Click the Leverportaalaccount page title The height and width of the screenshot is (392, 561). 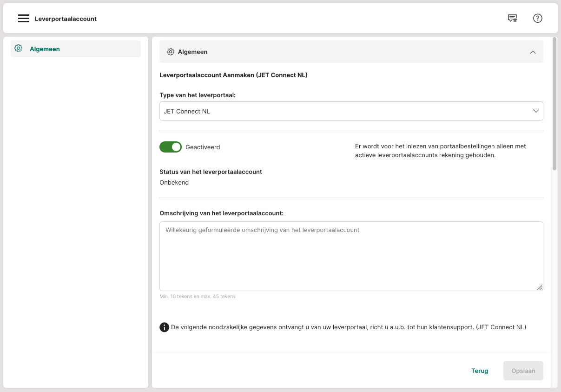(x=66, y=19)
